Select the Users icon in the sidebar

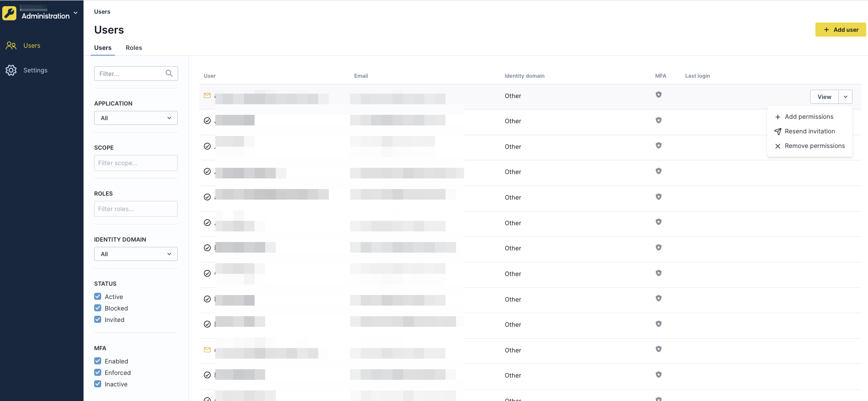tap(11, 45)
